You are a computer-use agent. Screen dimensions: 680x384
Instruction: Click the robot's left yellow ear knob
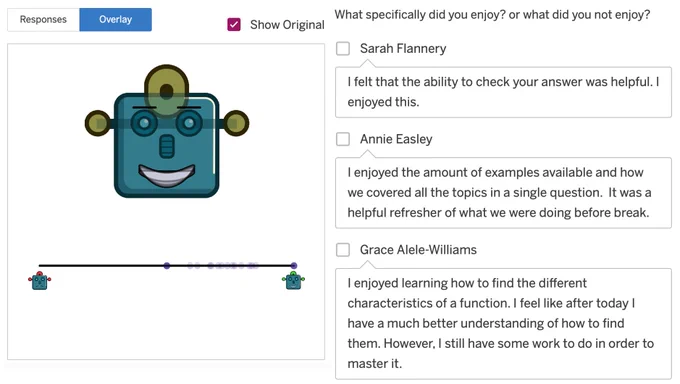point(98,123)
